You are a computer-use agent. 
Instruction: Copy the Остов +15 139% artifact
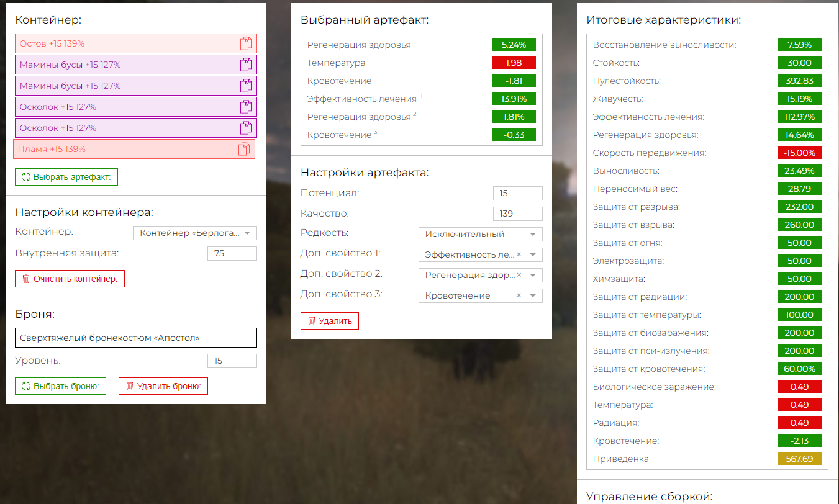[246, 43]
